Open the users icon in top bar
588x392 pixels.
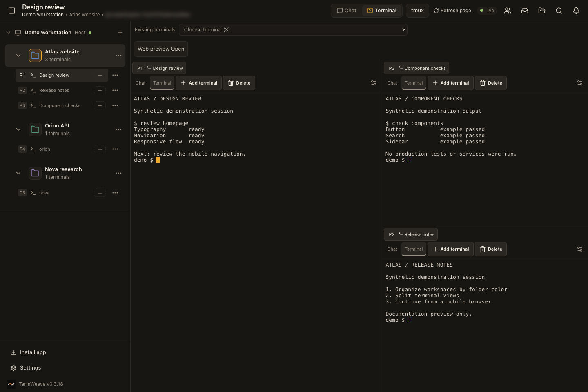pos(508,11)
